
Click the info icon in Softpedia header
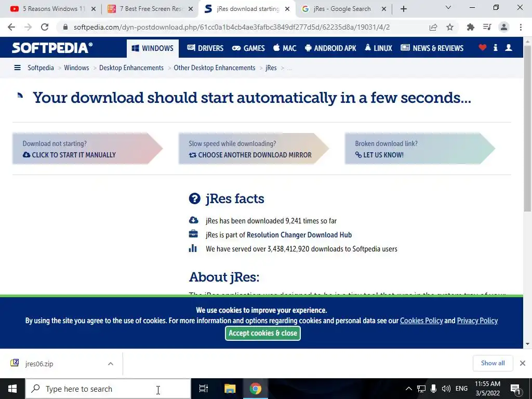tap(495, 48)
